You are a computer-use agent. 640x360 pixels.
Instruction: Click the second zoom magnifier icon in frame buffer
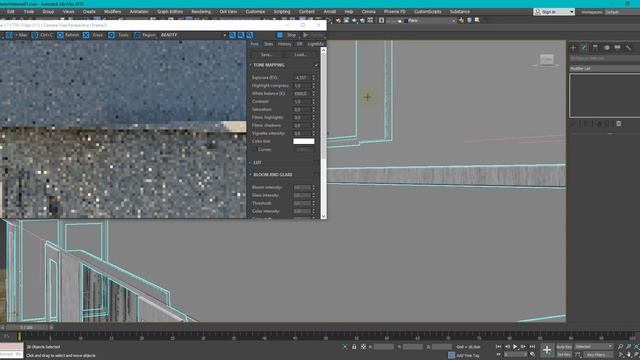click(x=241, y=35)
